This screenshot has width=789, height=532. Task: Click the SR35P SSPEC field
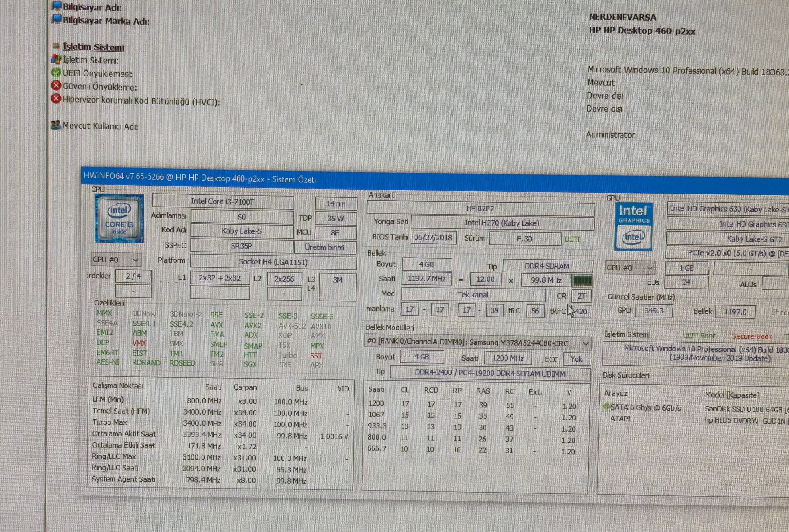click(x=242, y=246)
